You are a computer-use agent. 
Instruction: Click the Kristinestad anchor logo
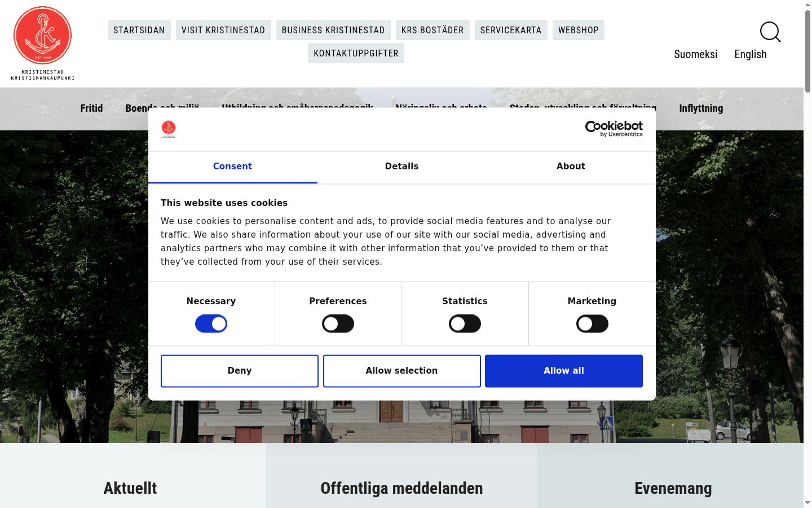click(43, 43)
